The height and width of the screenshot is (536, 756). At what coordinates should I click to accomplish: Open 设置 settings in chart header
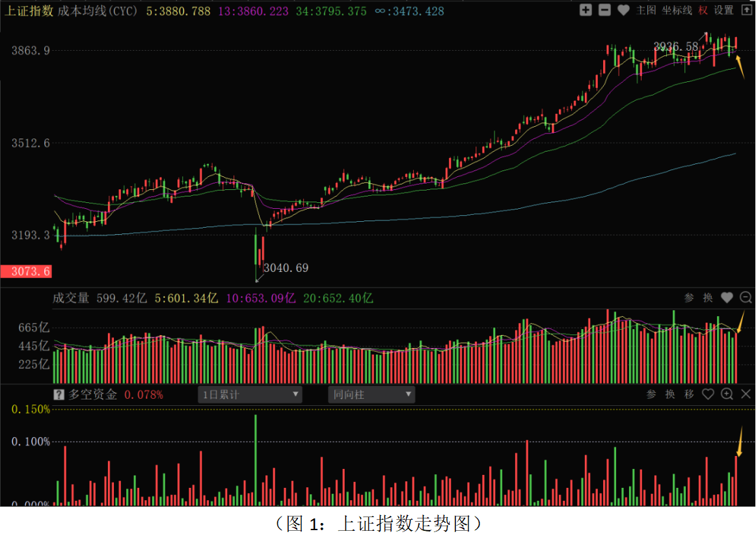[723, 10]
